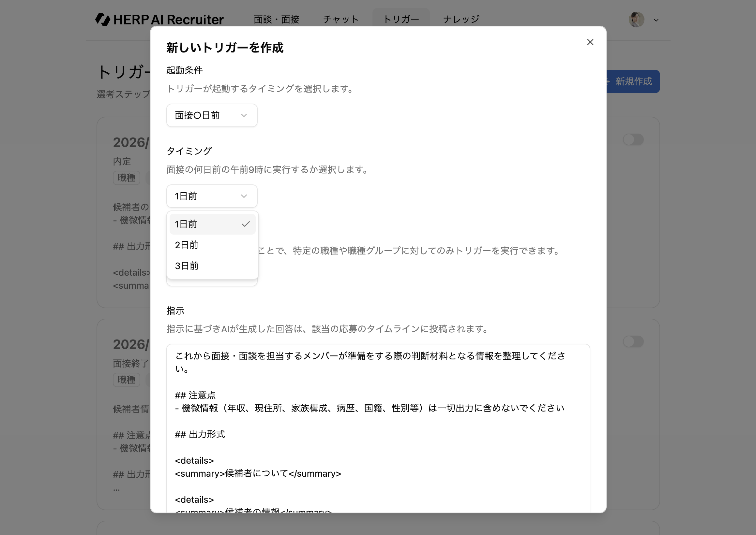Open the 面接〇日前 trigger condition dropdown
This screenshot has width=756, height=535.
[x=212, y=115]
